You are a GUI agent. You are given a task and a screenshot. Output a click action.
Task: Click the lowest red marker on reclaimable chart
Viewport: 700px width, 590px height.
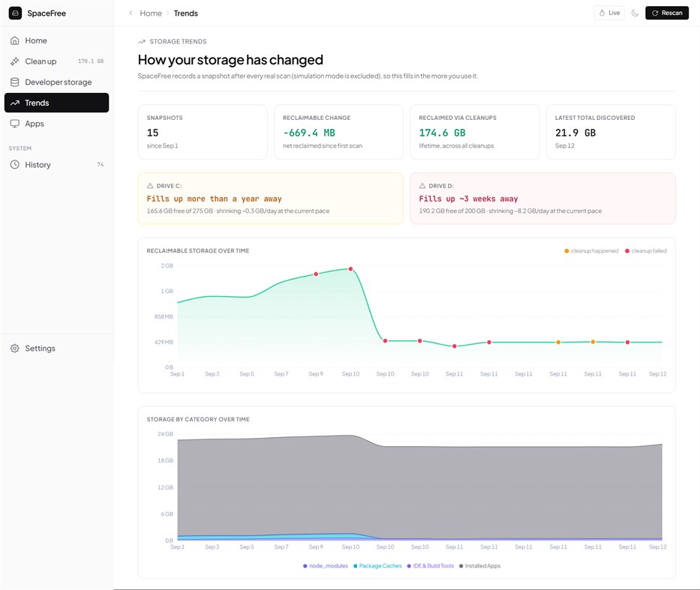click(455, 346)
